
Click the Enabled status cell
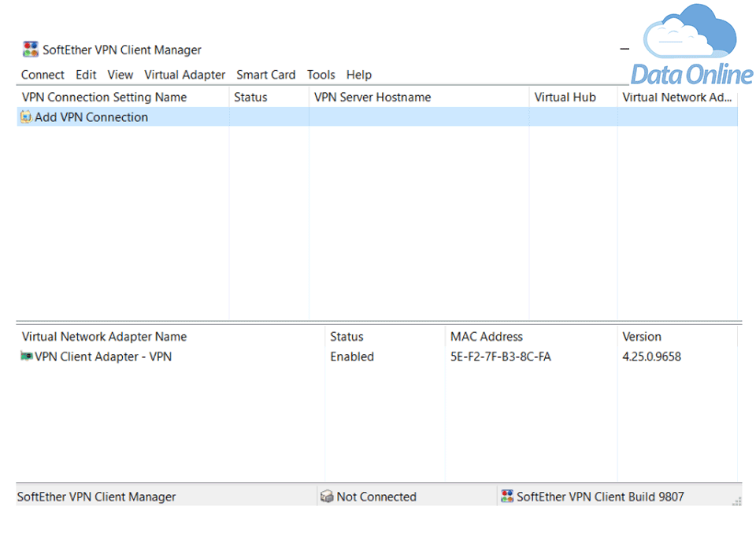[x=352, y=356]
